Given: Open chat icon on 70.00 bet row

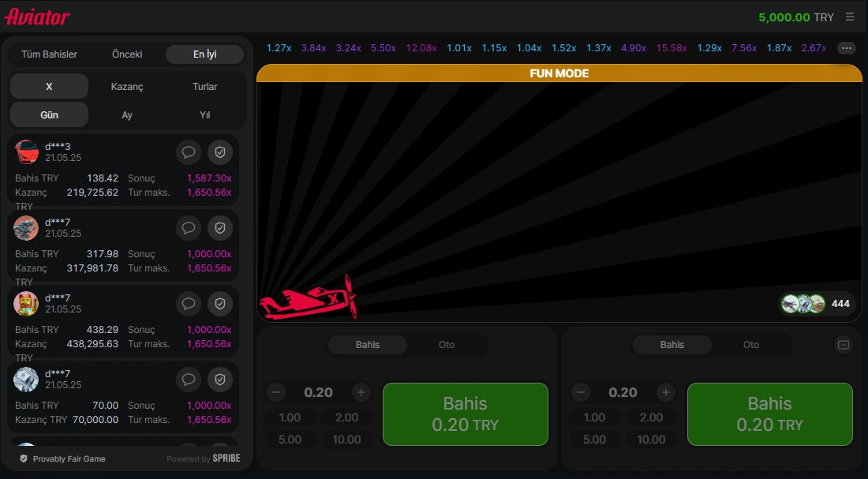Looking at the screenshot, I should (x=189, y=380).
